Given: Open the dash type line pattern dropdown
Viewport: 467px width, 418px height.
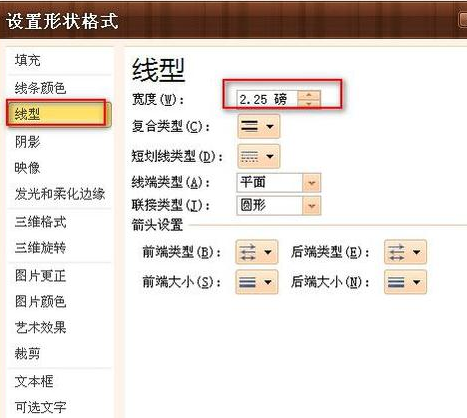Looking at the screenshot, I should pos(259,156).
